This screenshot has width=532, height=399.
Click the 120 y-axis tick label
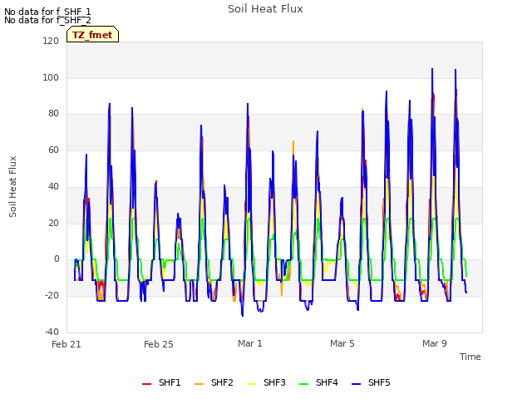51,41
